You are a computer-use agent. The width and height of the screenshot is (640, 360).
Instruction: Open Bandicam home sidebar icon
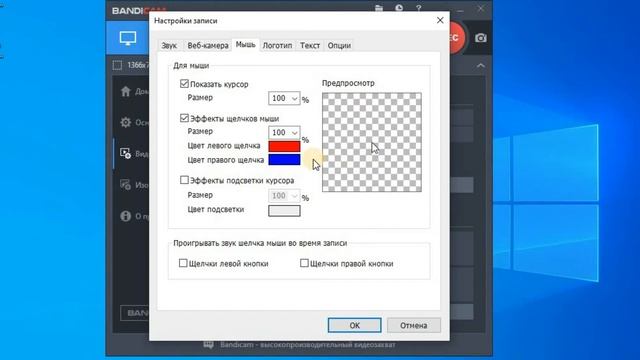coord(125,91)
